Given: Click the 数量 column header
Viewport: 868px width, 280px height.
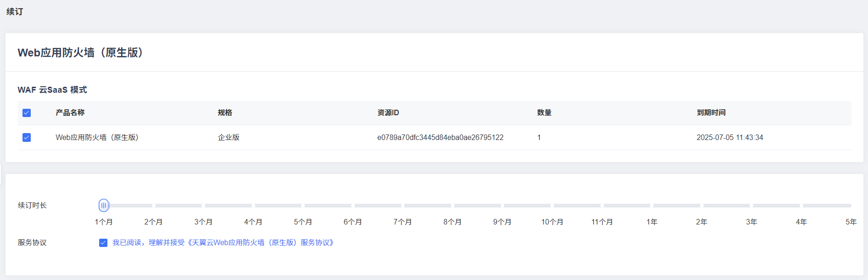Looking at the screenshot, I should pyautogui.click(x=544, y=112).
